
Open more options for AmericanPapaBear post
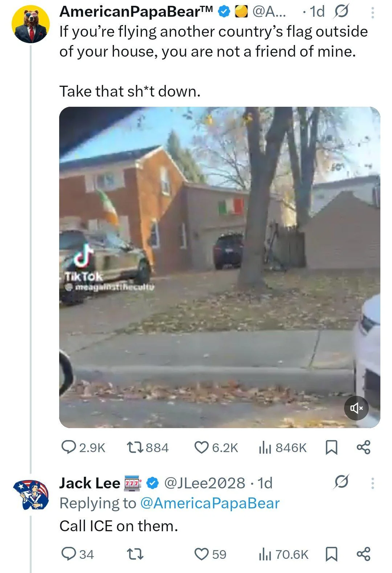tap(372, 13)
